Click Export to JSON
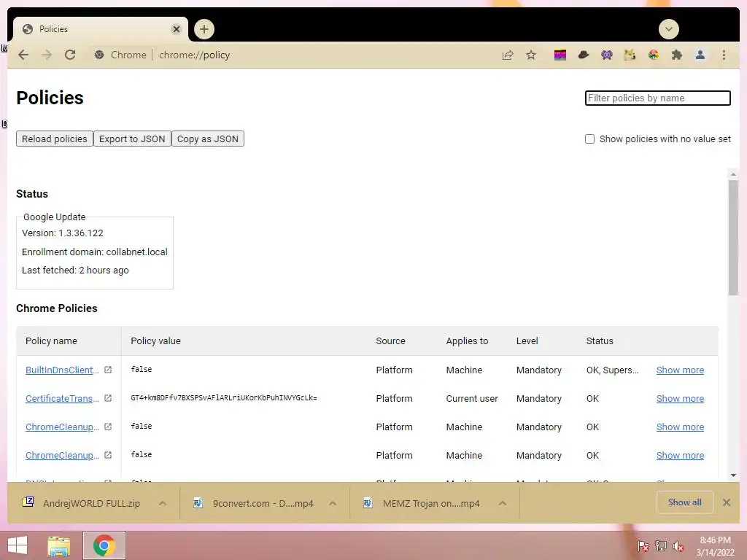 point(132,139)
